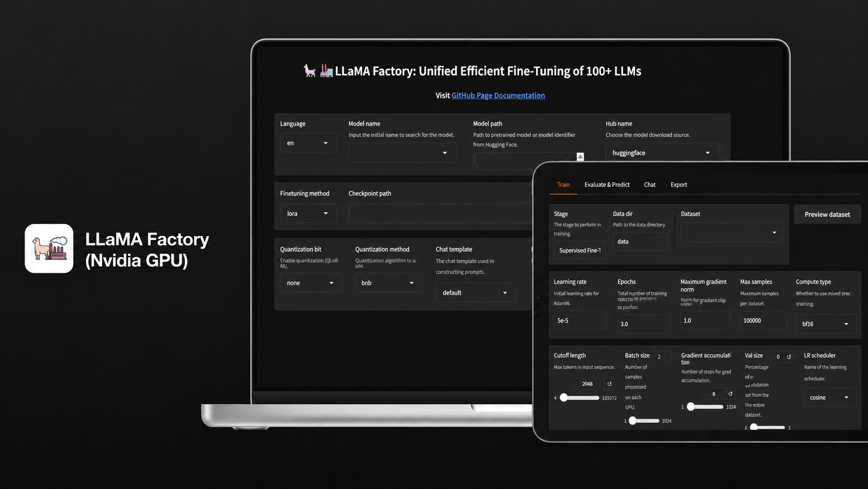The height and width of the screenshot is (489, 868).
Task: Click the Batch size slider
Action: pyautogui.click(x=644, y=421)
